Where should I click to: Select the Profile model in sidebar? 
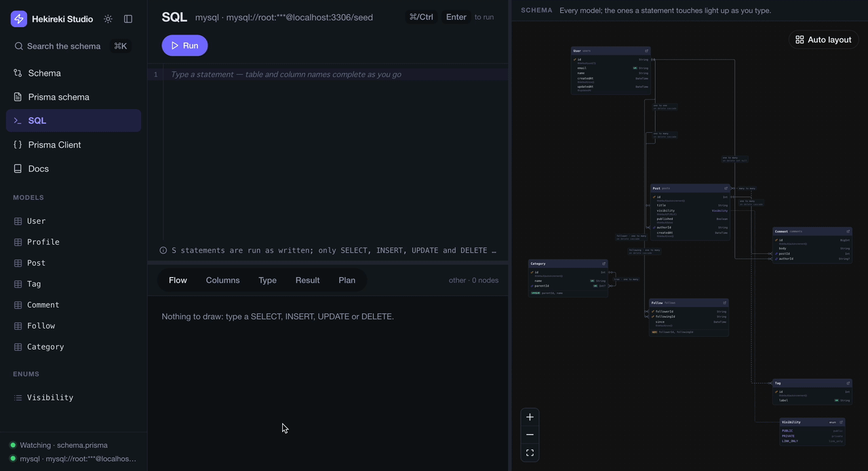tap(73, 242)
